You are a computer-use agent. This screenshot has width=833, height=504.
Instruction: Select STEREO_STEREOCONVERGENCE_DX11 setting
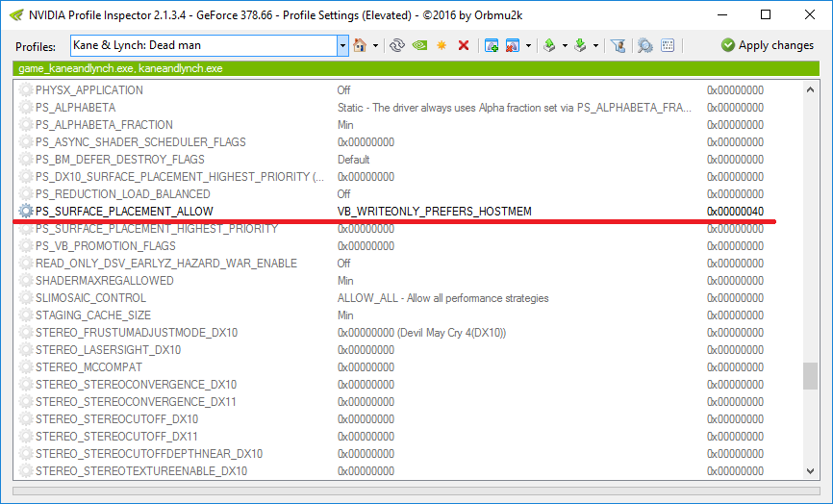point(136,402)
